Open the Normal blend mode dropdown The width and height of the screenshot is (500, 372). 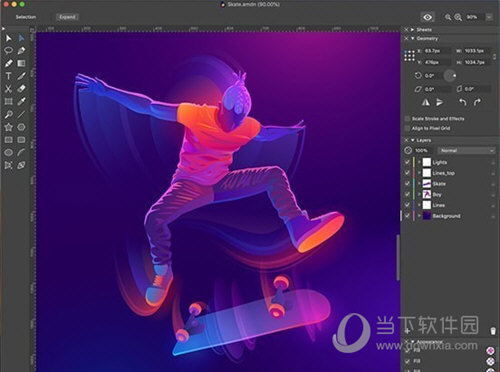[x=466, y=151]
